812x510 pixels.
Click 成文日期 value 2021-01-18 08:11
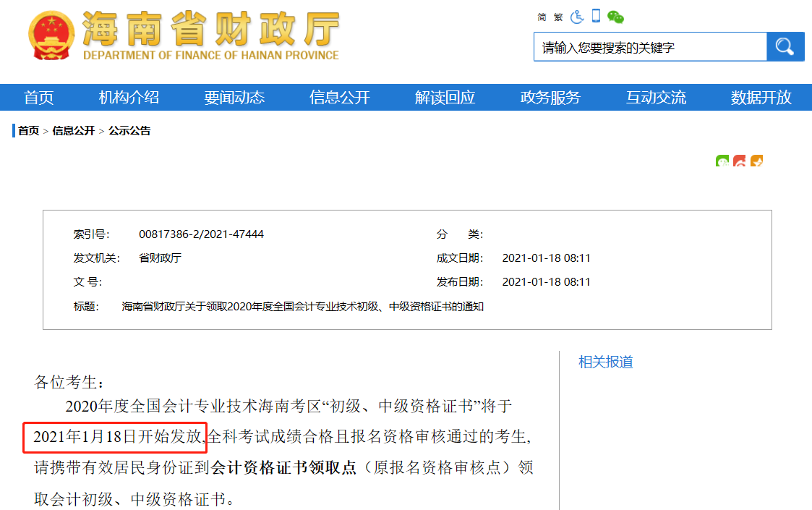(546, 258)
